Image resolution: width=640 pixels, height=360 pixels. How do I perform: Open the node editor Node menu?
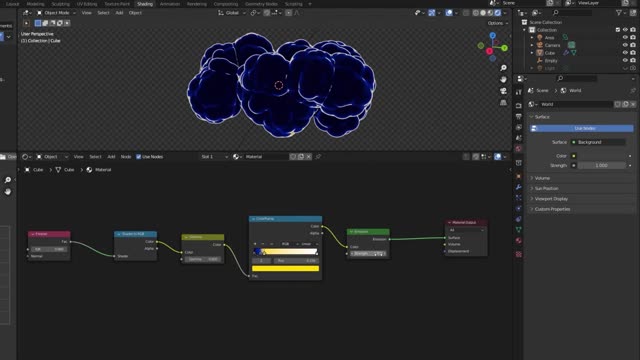tap(126, 157)
